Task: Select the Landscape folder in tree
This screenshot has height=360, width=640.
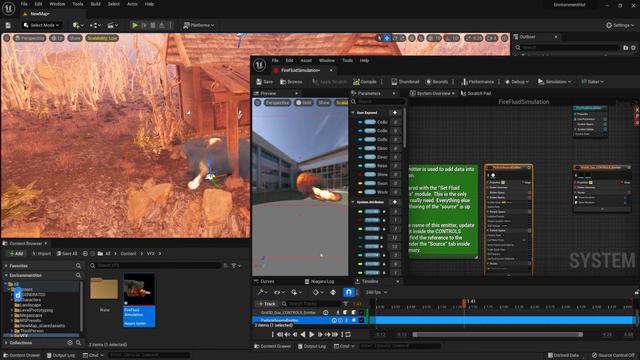Action: [x=27, y=305]
